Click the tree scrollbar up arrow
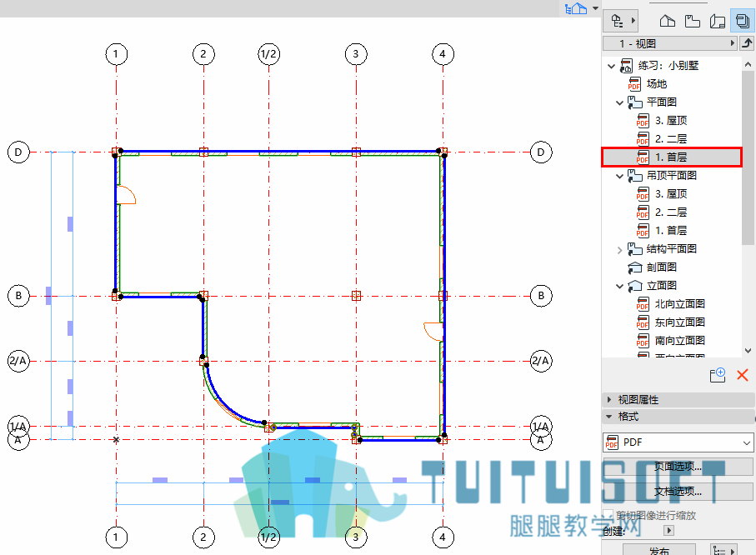Image resolution: width=756 pixels, height=555 pixels. pyautogui.click(x=748, y=64)
